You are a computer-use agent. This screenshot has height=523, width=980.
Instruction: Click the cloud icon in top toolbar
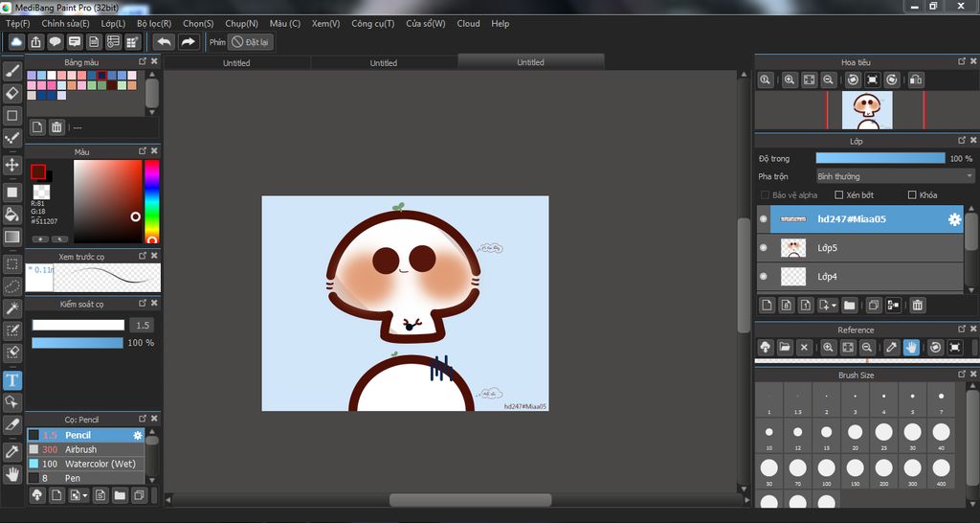(17, 42)
